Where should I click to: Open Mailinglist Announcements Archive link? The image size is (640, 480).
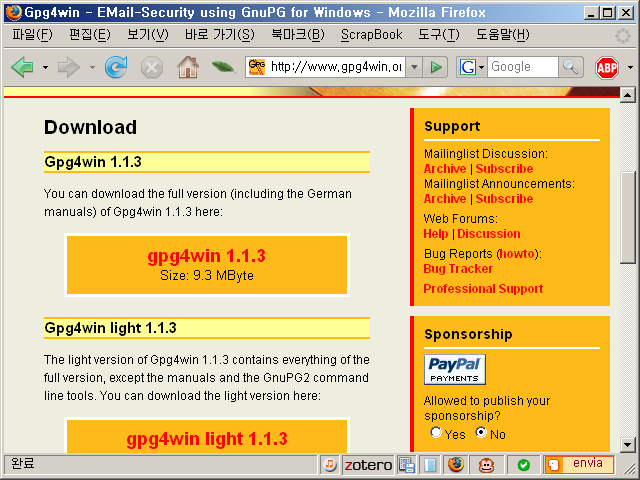tap(445, 199)
